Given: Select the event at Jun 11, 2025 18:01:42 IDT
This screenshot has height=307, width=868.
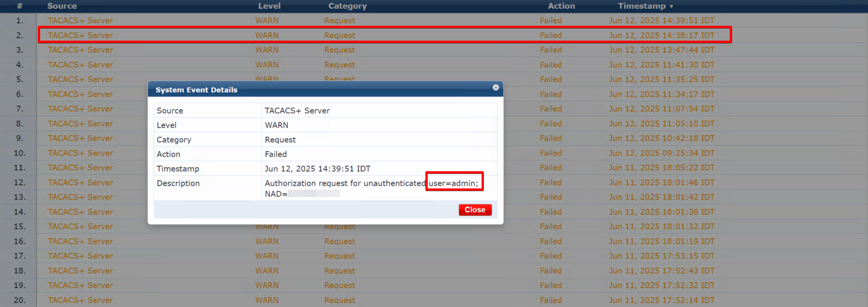Looking at the screenshot, I should pos(434,197).
